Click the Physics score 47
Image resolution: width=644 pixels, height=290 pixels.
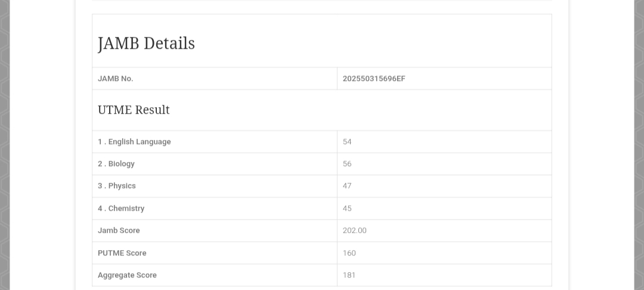(x=347, y=186)
